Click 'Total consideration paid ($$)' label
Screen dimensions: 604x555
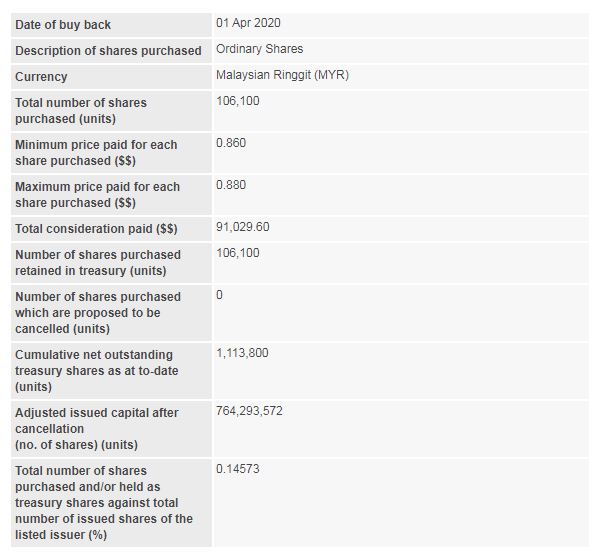coord(96,229)
